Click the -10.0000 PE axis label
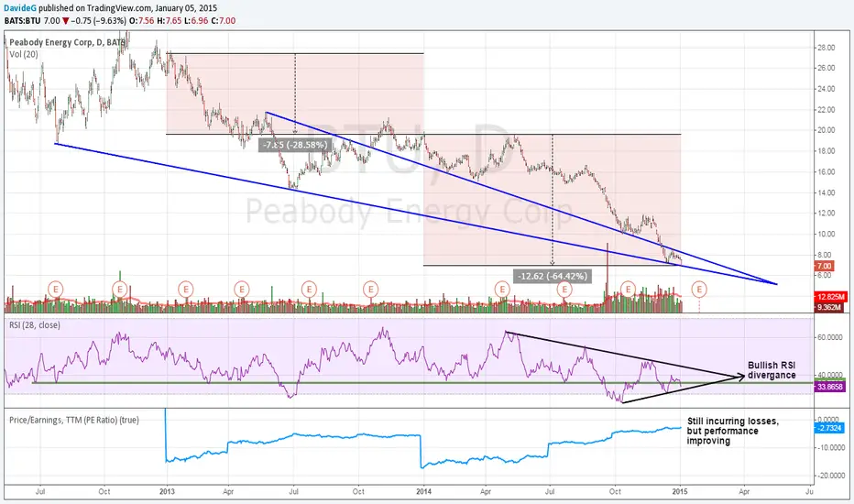Viewport: 854px width, 504px height. coord(829,447)
